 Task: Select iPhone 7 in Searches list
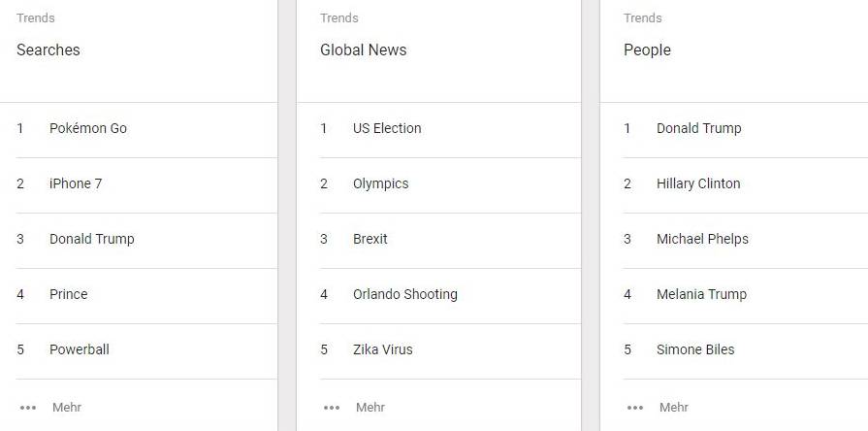point(146,185)
